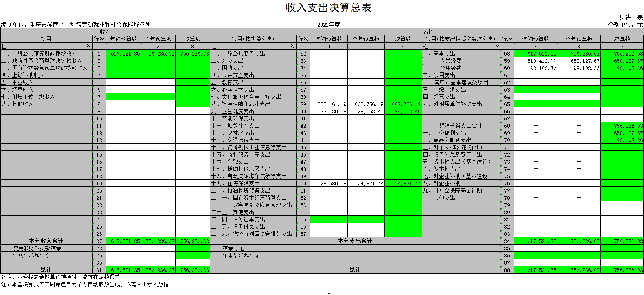Image resolution: width=644 pixels, height=295 pixels.
Task: Select 28,658.40 in the green 决算数 column
Action: tap(403, 111)
